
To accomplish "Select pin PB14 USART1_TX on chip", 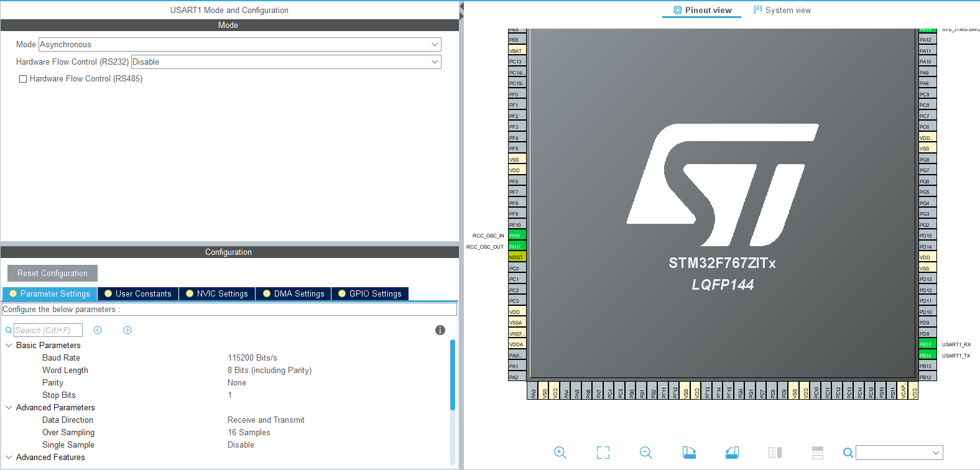I will pyautogui.click(x=927, y=355).
